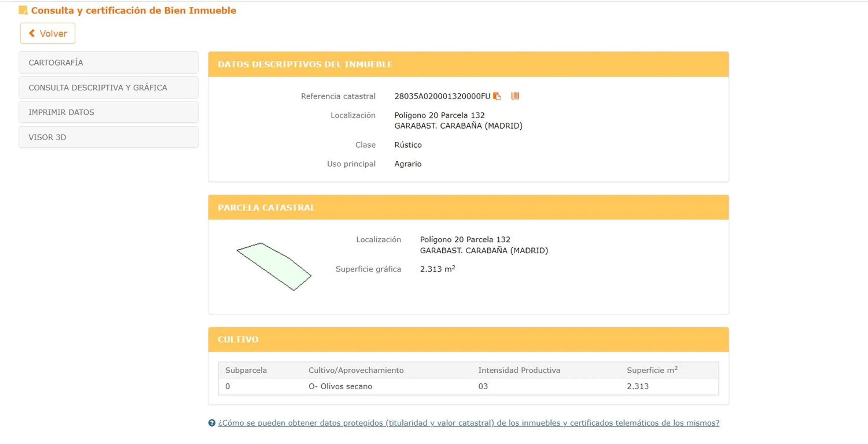Select the Olivos secano table row

[x=340, y=386]
